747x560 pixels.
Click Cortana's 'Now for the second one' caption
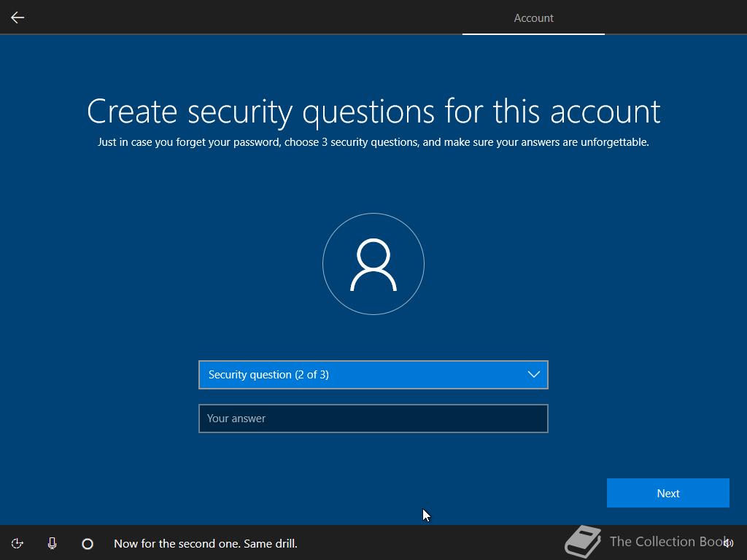[205, 544]
